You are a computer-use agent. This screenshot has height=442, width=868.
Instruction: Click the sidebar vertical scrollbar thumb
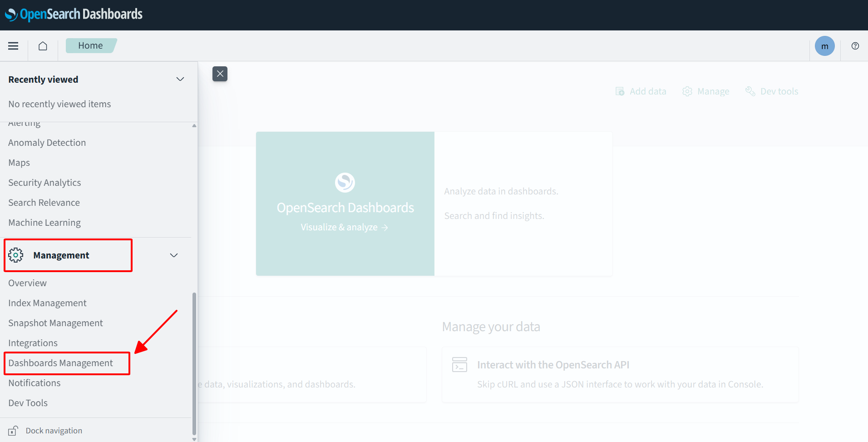point(194,363)
